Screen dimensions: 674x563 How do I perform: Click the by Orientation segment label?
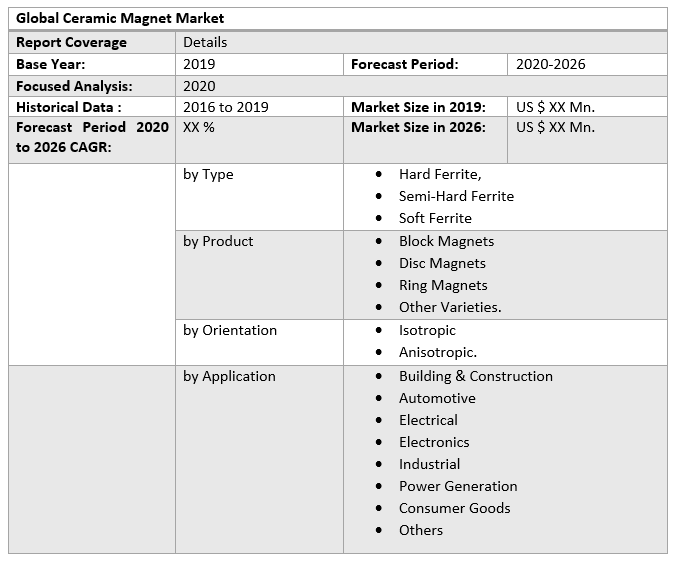[230, 330]
